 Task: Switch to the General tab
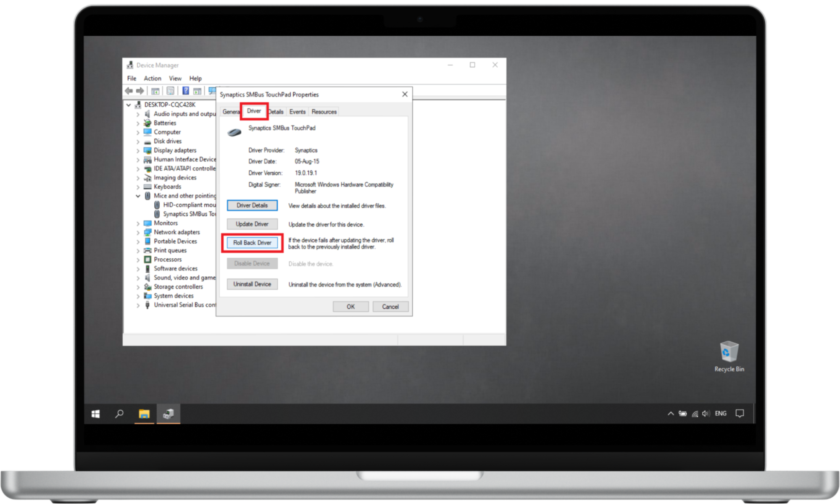click(x=231, y=112)
